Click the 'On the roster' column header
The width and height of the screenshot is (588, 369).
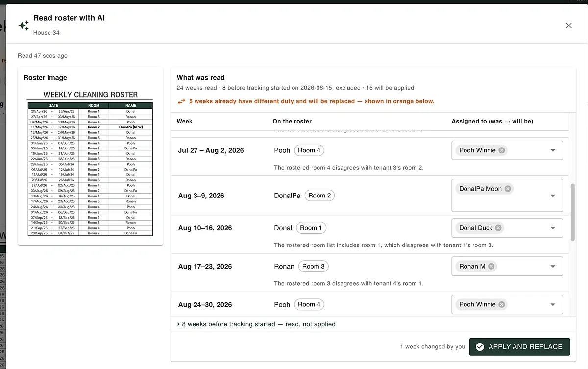(292, 121)
